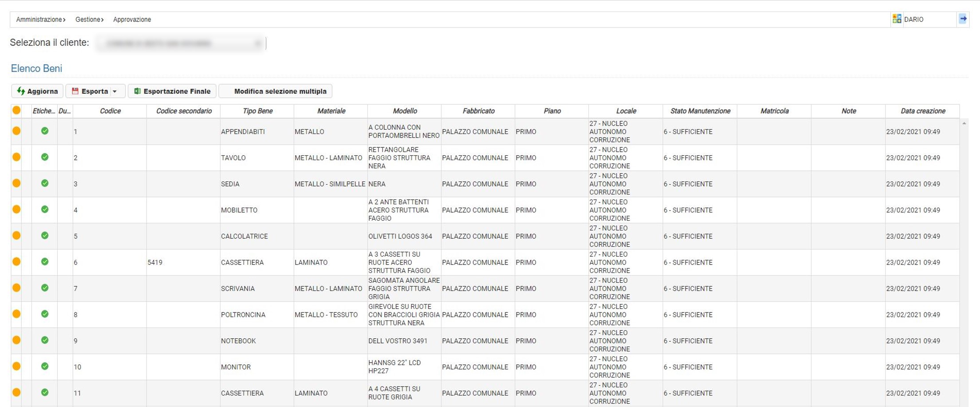Open the Gestione menu
980x407 pixels.
[89, 20]
